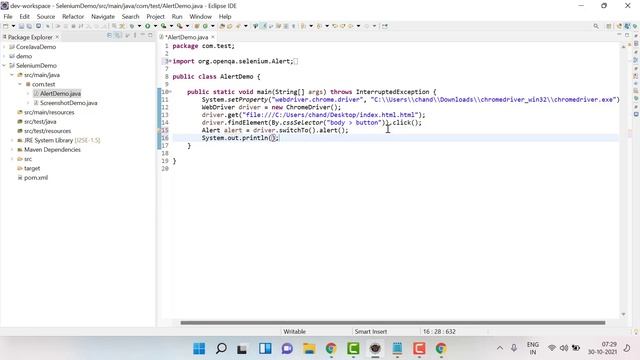Viewport: 640px width, 360px height.
Task: Close the Package Explorer view
Action: coord(57,37)
